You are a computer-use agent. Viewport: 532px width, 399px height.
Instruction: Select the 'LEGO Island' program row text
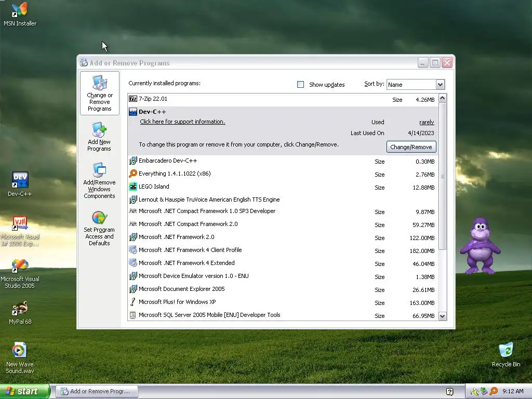[154, 187]
